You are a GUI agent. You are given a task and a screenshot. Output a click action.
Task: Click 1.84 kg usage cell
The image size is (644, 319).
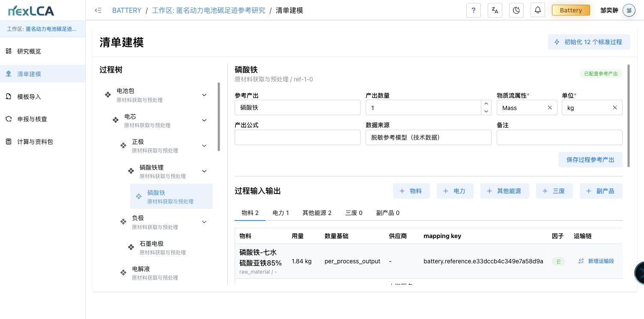click(x=301, y=261)
